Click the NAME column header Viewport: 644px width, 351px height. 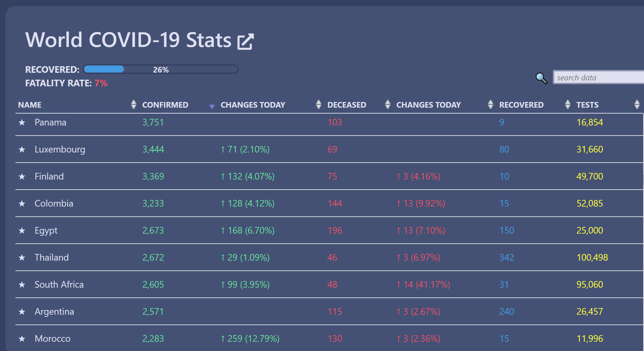pos(30,105)
